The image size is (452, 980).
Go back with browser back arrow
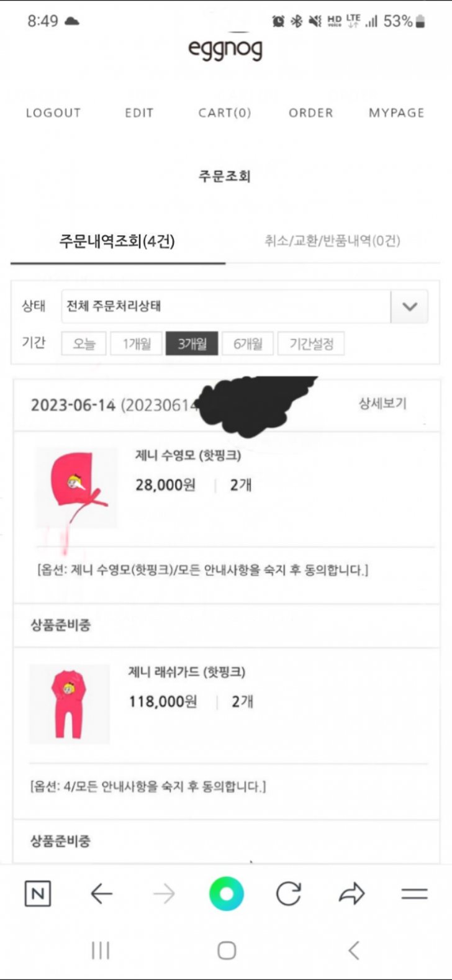tap(101, 894)
